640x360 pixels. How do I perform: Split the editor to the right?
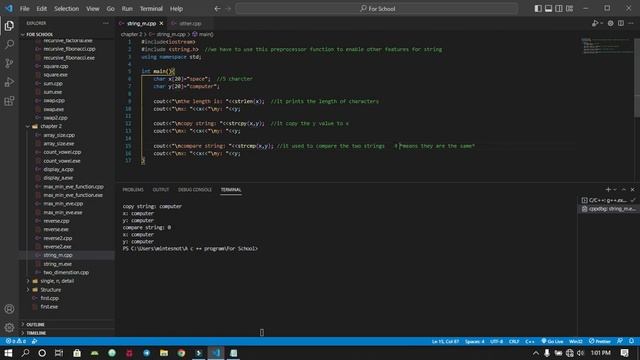(x=621, y=23)
